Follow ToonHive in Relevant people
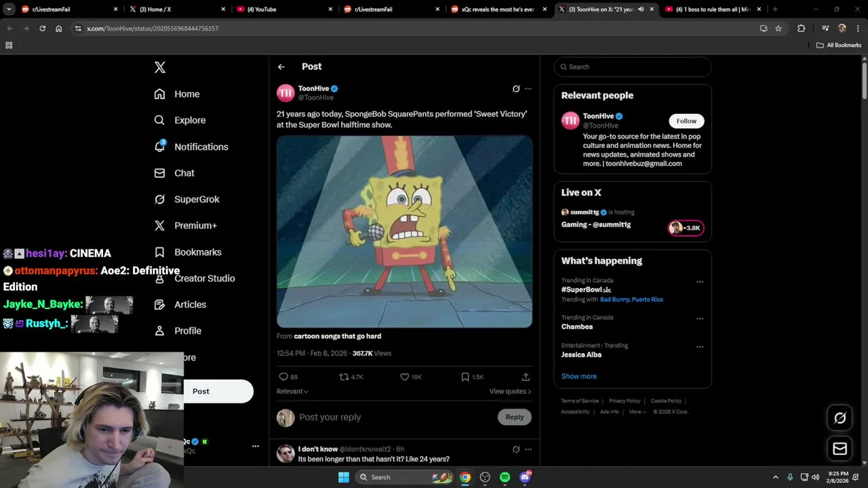The height and width of the screenshot is (488, 868). pyautogui.click(x=686, y=121)
